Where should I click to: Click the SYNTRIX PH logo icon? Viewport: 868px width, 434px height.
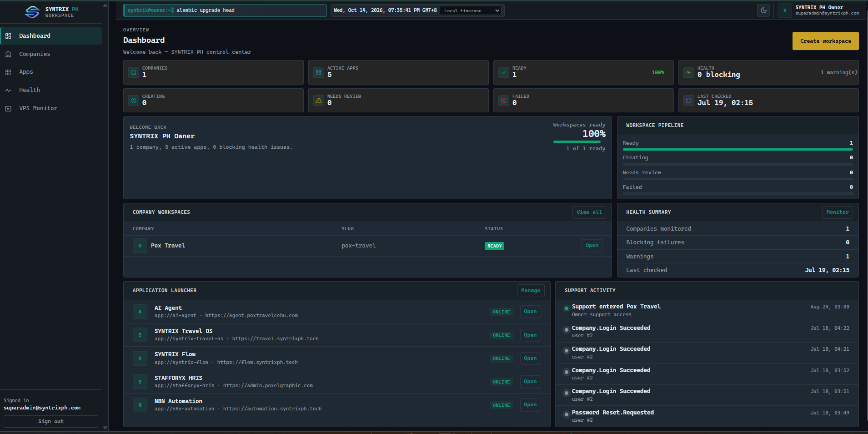(32, 12)
